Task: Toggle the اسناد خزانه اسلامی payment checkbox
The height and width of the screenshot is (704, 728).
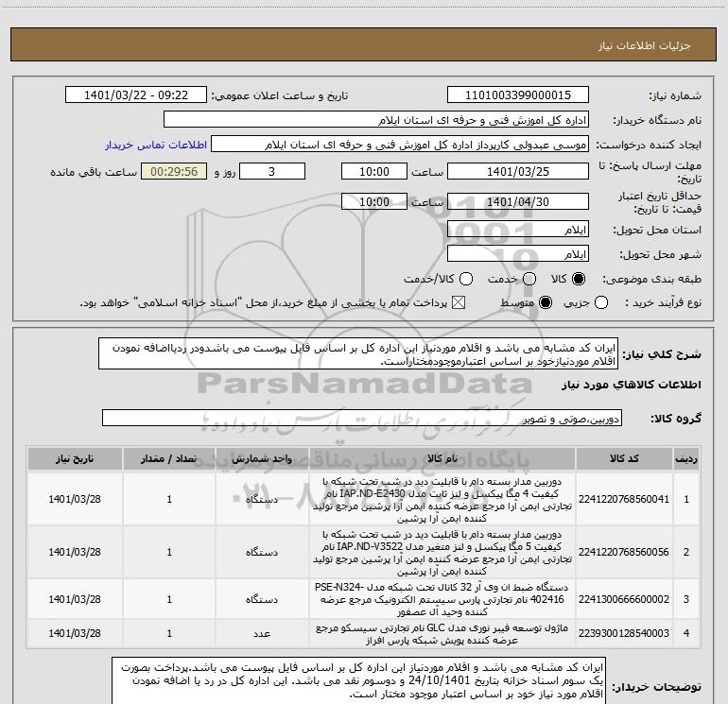Action: click(459, 303)
